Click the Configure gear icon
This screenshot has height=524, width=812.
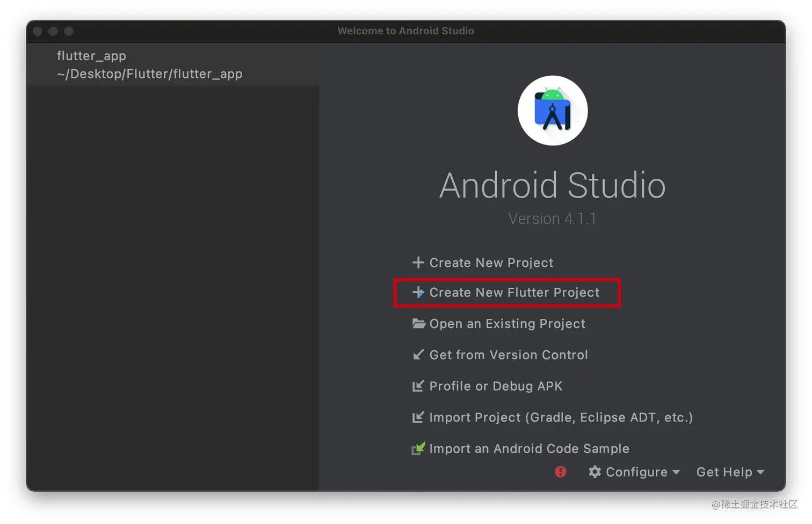pos(595,472)
